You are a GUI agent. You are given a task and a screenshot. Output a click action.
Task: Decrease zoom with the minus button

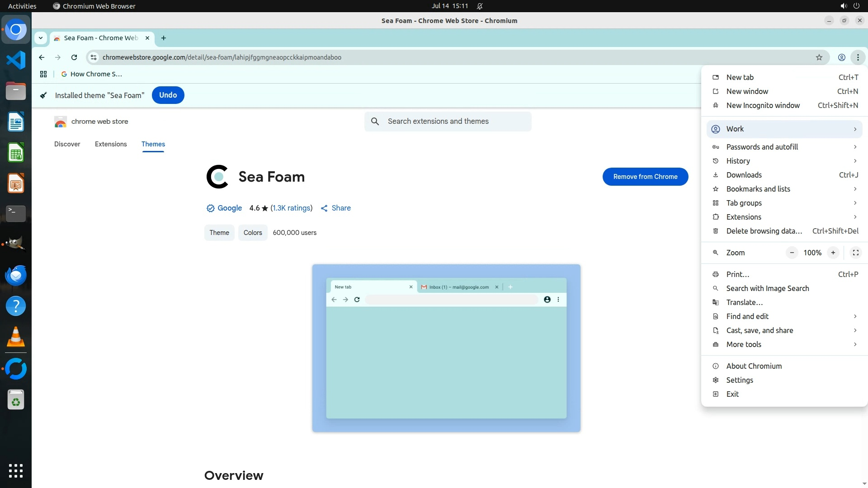[x=792, y=253]
